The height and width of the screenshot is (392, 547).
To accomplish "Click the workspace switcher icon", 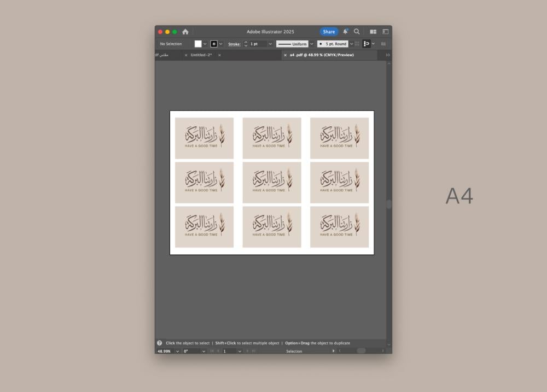I will 385,32.
